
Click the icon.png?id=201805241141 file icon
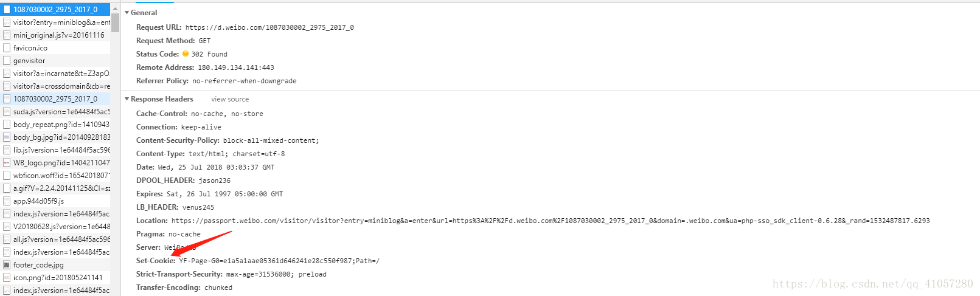tap(7, 277)
